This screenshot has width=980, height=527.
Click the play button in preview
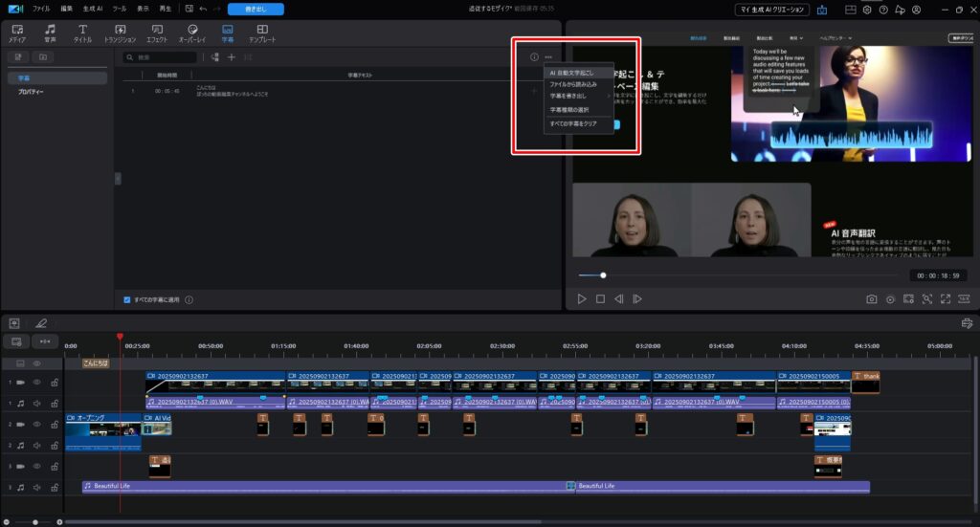click(x=582, y=299)
